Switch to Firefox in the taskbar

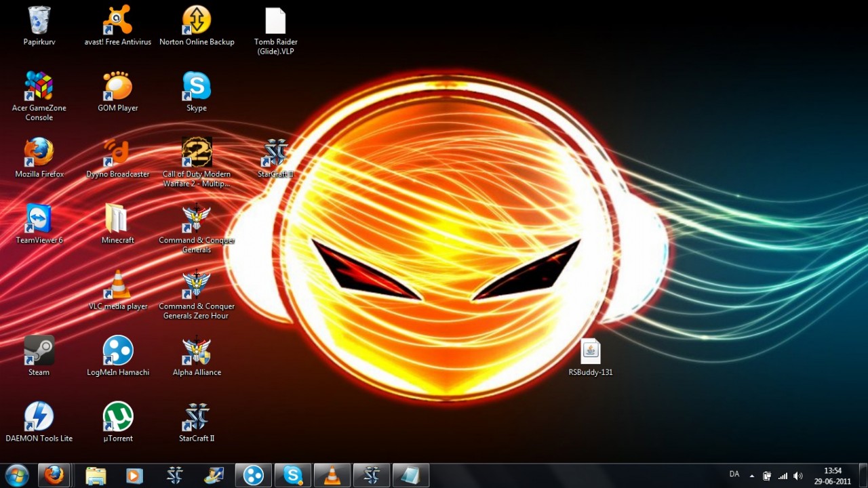pos(54,475)
